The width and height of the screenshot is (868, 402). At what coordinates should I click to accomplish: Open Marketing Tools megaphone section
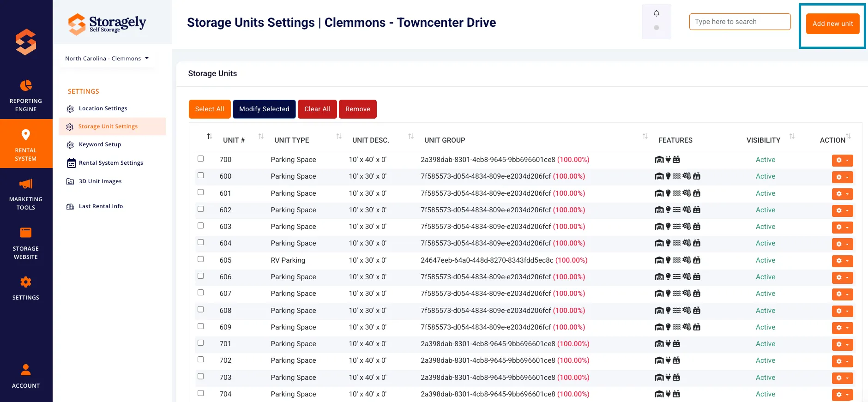26,194
